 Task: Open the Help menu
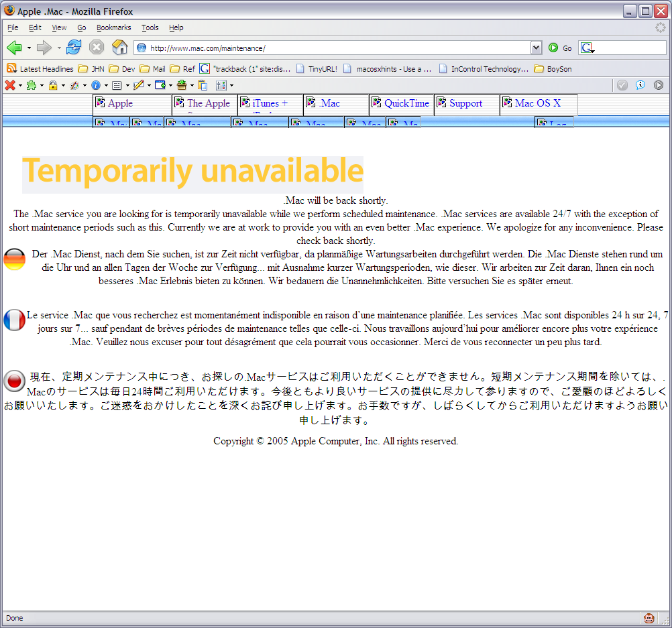(x=176, y=27)
